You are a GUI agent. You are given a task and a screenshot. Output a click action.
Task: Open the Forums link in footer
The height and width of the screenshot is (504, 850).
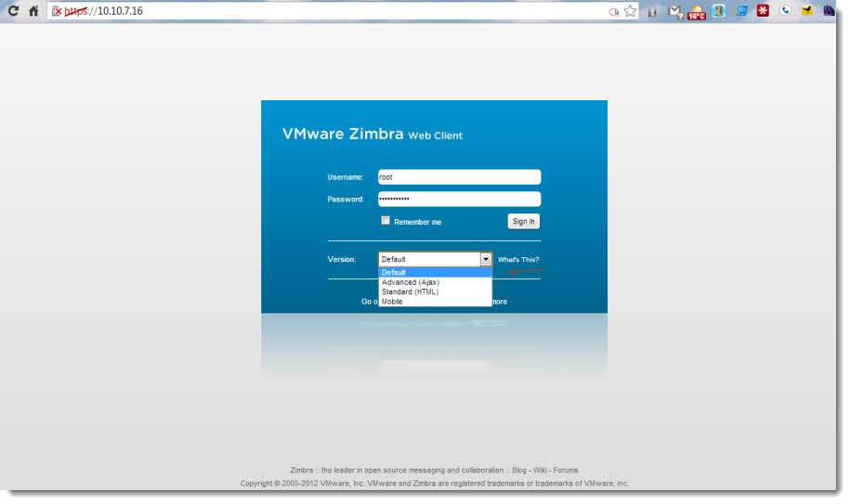(x=566, y=471)
